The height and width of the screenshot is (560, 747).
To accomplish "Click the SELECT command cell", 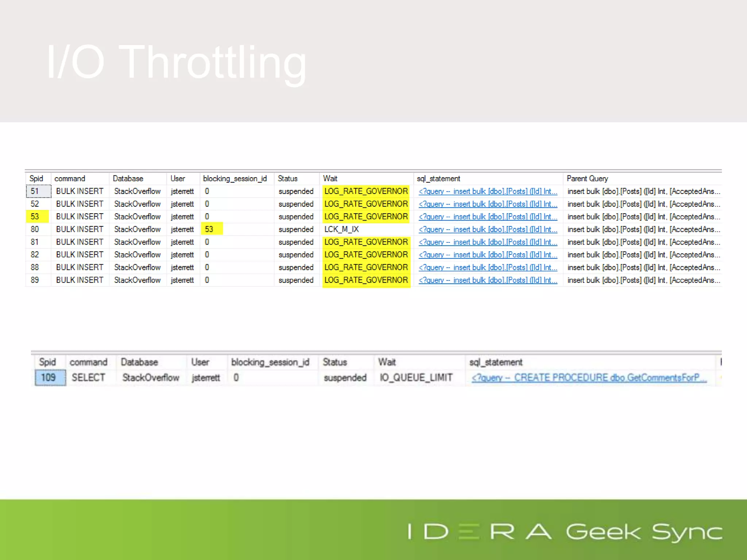I will tap(88, 378).
